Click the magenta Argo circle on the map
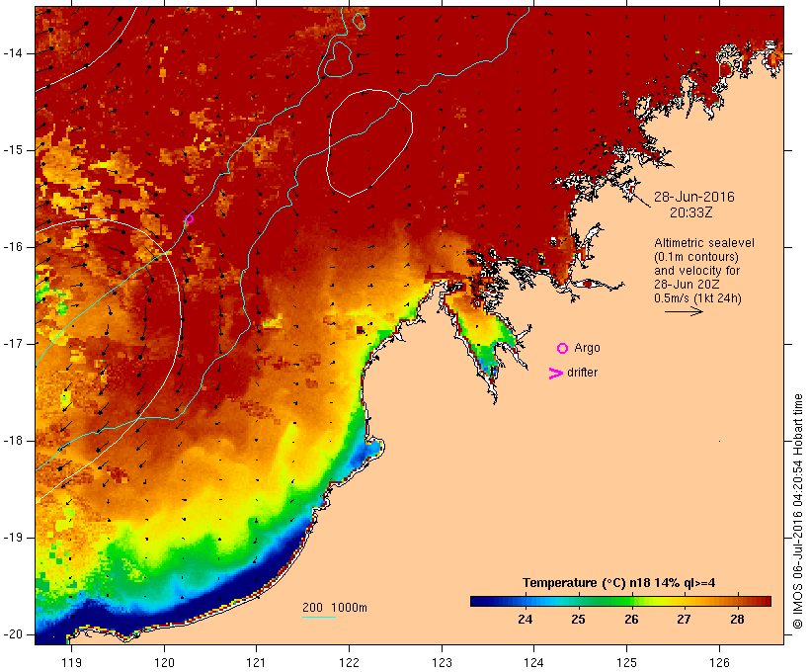The image size is (810, 672). (189, 218)
